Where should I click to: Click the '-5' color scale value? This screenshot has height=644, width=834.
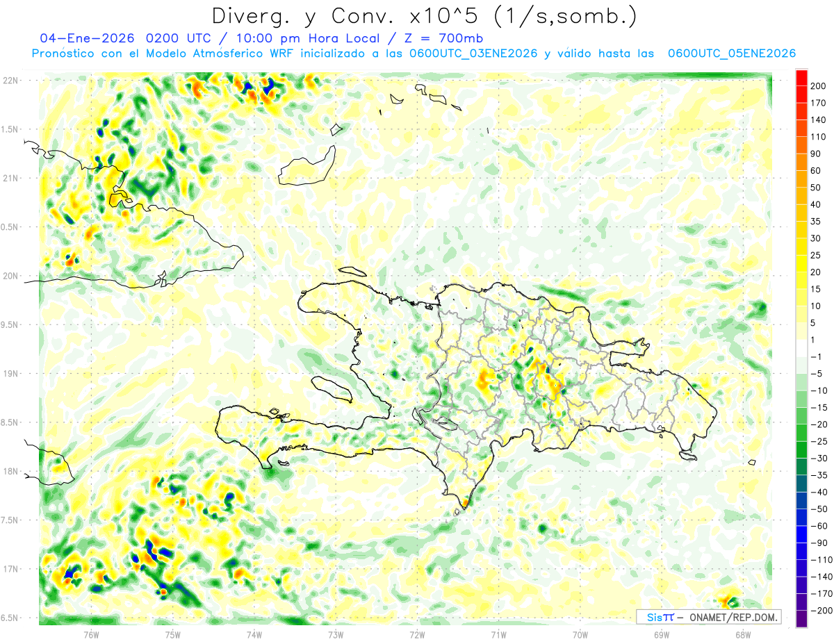pos(816,374)
